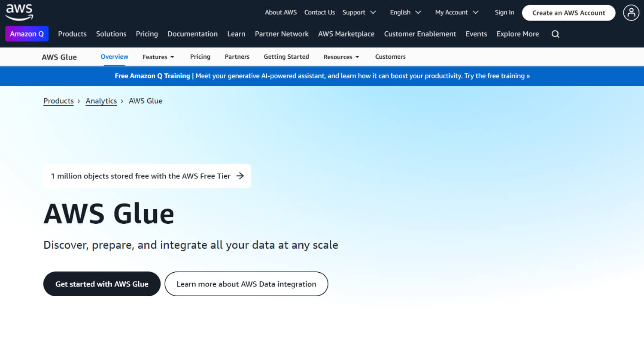Select the Overview tab
644x343 pixels.
pyautogui.click(x=114, y=57)
